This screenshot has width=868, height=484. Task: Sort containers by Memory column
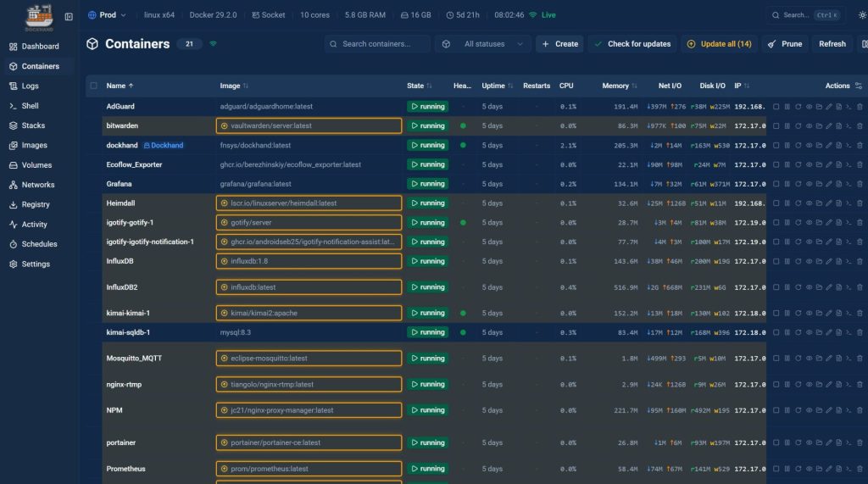(x=620, y=86)
